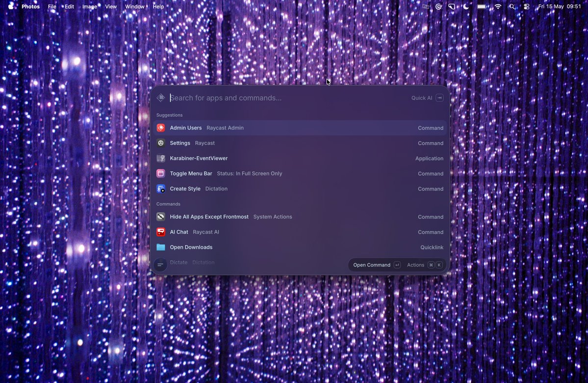Click the Settings gear icon in Raycast

(x=161, y=143)
